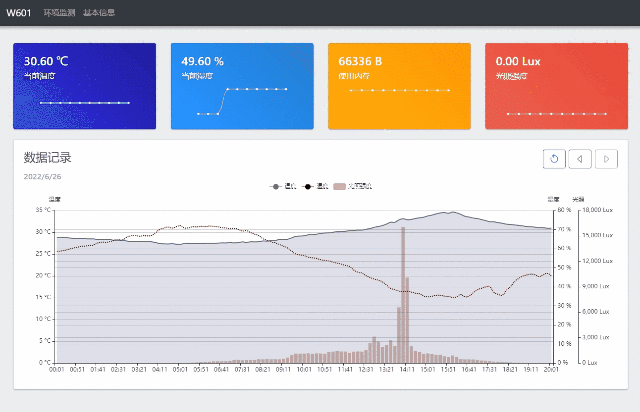The height and width of the screenshot is (412, 640).
Task: Go to the next day's records
Action: (605, 158)
